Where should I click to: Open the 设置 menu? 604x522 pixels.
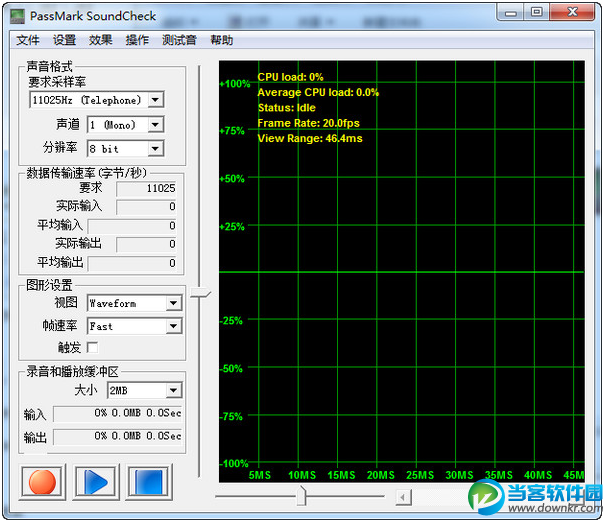pyautogui.click(x=64, y=40)
